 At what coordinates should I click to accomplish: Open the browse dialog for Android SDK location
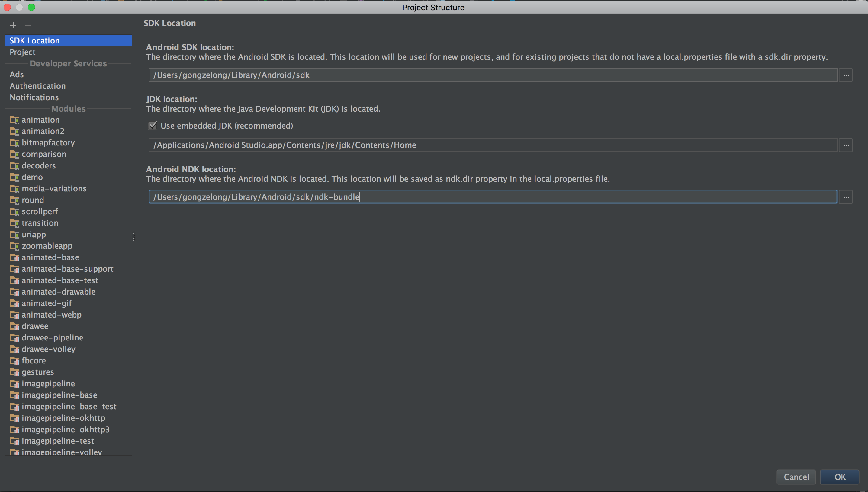click(x=846, y=75)
